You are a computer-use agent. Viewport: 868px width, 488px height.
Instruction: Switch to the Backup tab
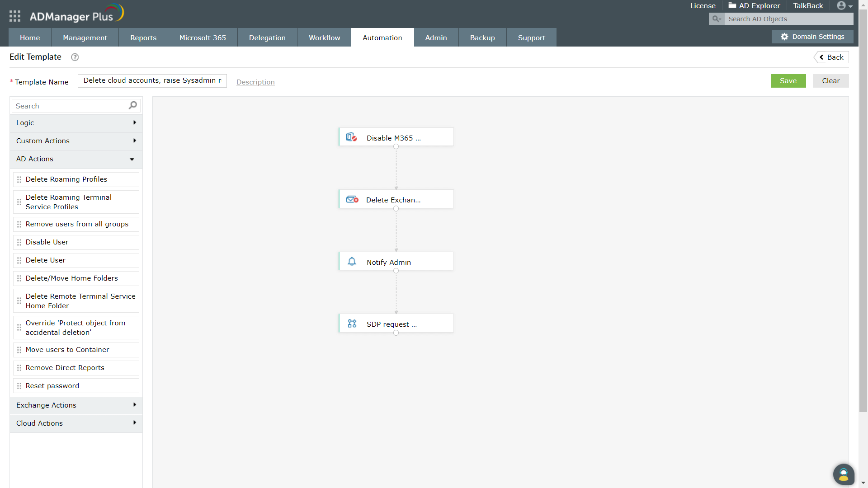[482, 38]
